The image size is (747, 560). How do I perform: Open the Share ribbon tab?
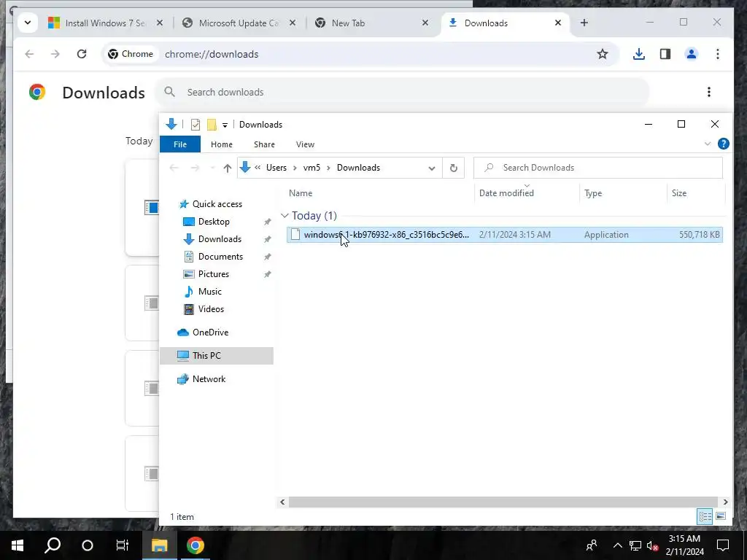click(264, 144)
